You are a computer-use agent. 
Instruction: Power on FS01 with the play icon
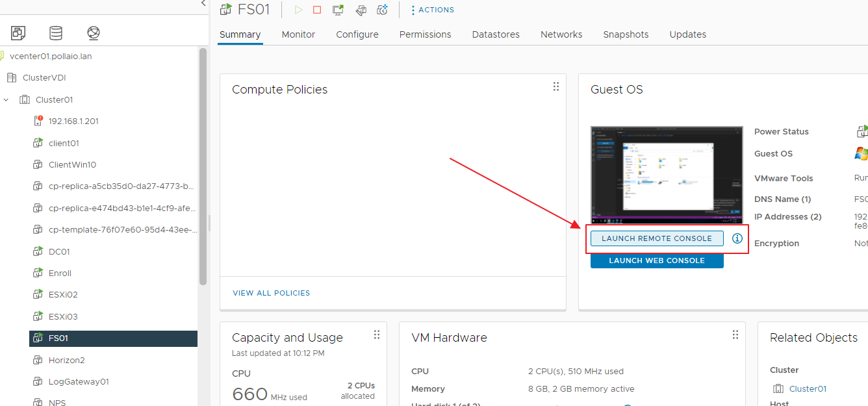(x=298, y=10)
